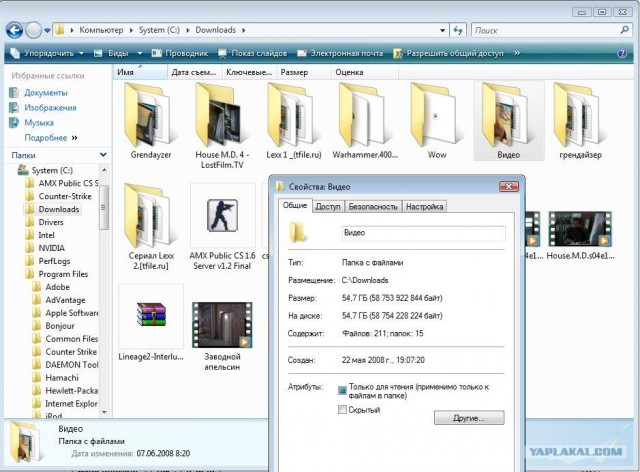Edit the folder name field Видео

pos(424,233)
